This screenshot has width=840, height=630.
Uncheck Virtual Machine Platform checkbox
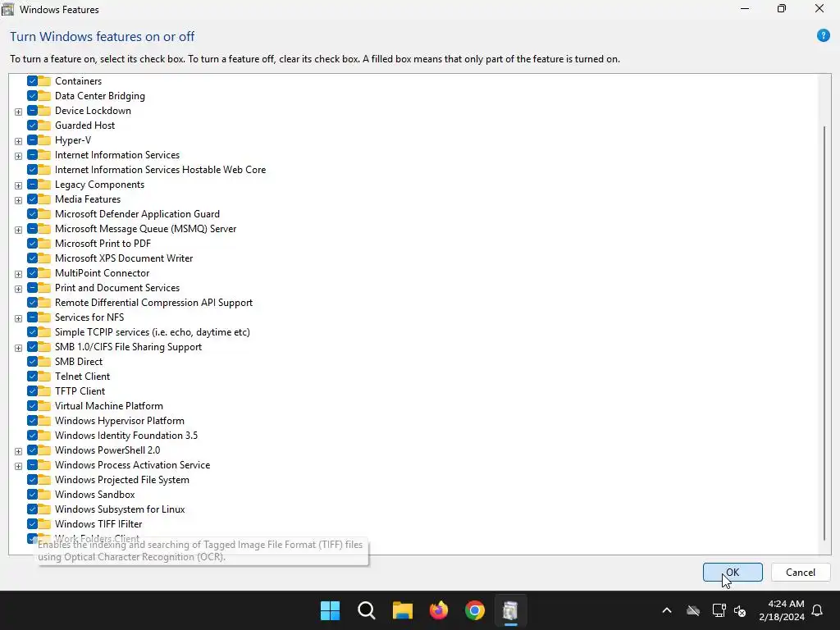[32, 406]
